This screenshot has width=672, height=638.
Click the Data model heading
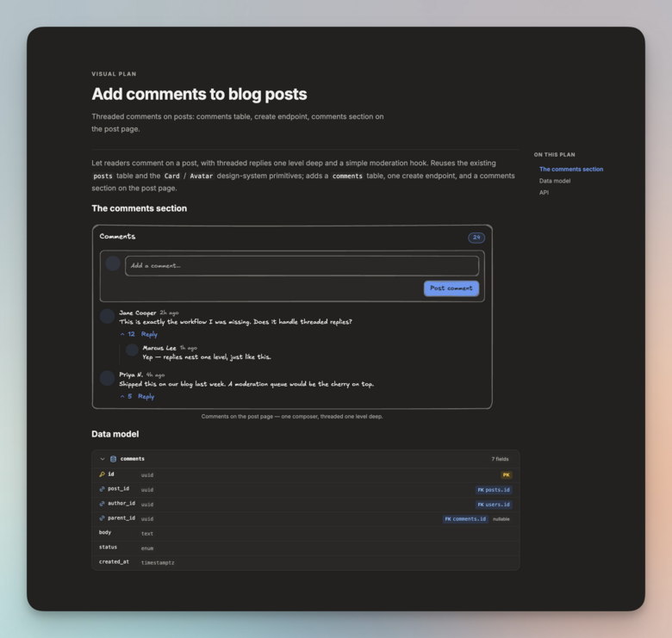115,434
